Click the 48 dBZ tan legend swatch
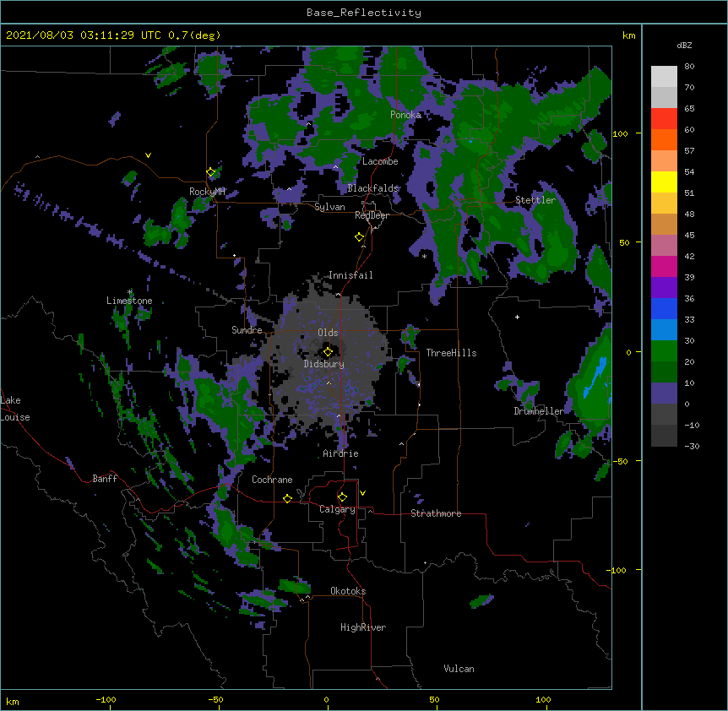728x711 pixels. [x=664, y=224]
